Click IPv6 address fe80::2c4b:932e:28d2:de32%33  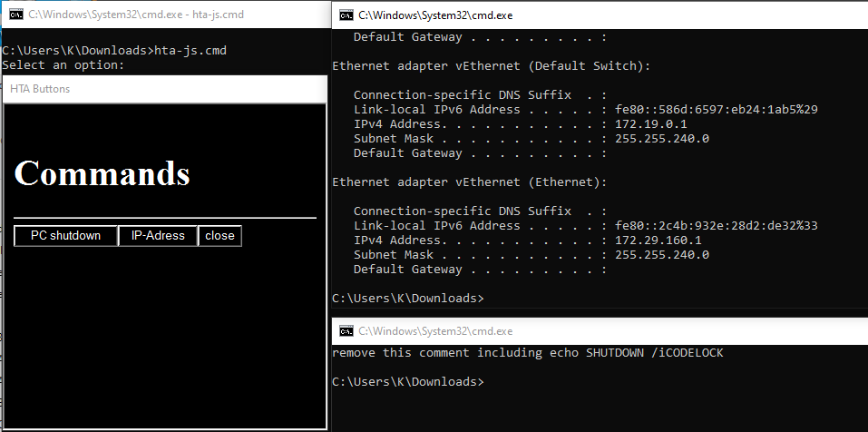(717, 226)
